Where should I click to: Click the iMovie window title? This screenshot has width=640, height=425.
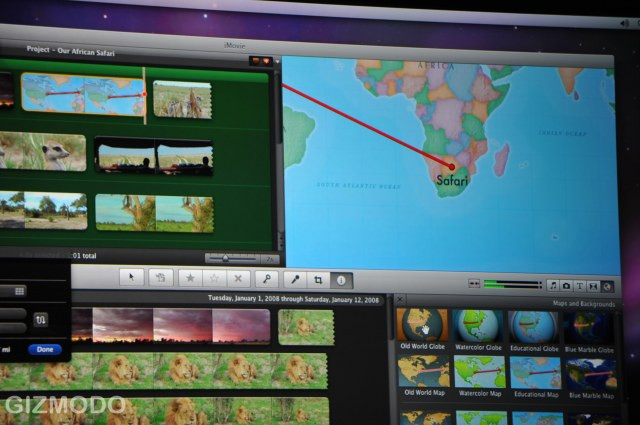[235, 45]
